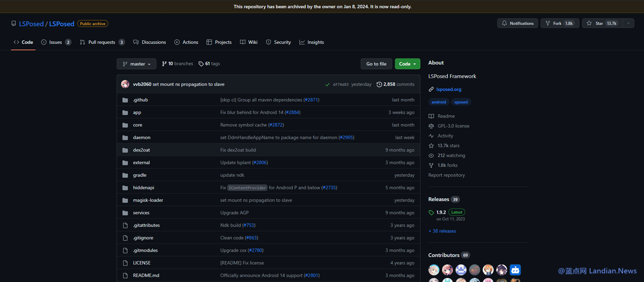This screenshot has height=282, width=644.
Task: Open the dex2oat folder
Action: [x=141, y=150]
